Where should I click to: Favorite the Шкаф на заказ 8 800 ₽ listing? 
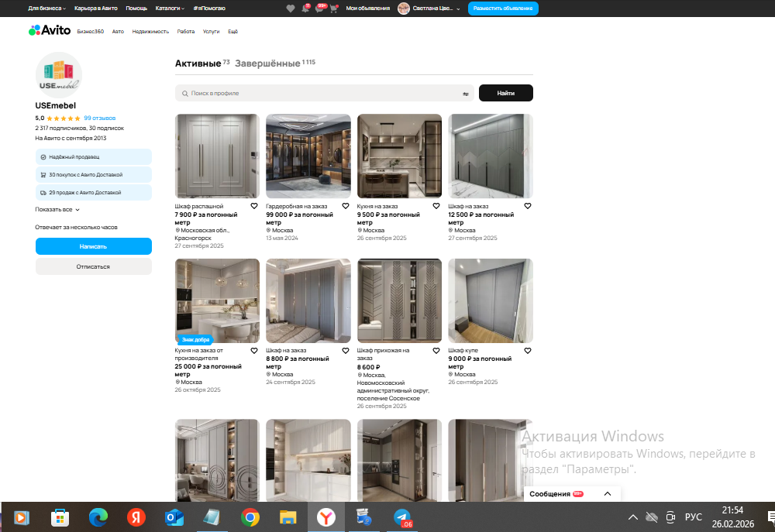(346, 351)
